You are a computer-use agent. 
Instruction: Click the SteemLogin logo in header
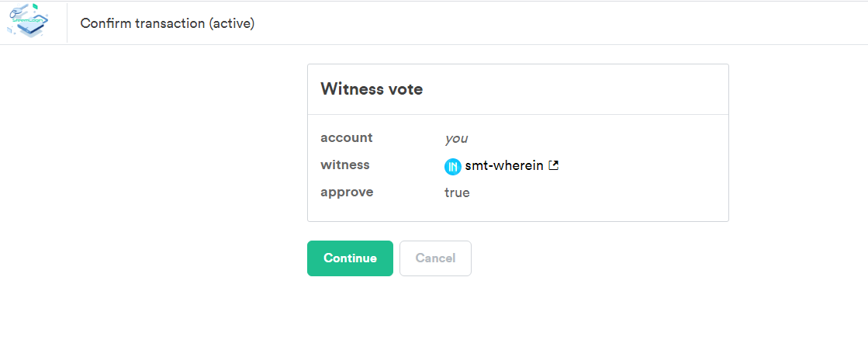coord(27,20)
